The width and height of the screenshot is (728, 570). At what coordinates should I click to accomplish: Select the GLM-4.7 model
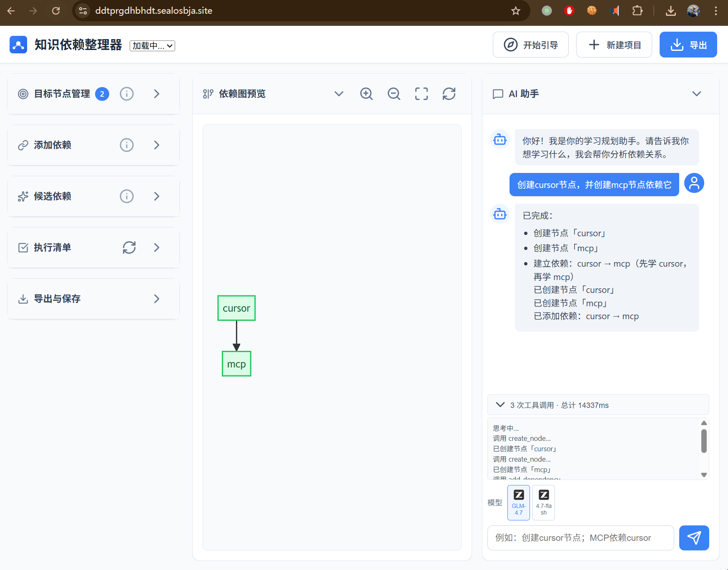coord(518,502)
